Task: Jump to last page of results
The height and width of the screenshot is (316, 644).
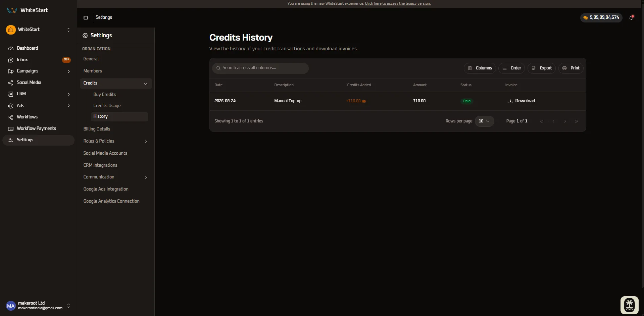Action: 577,121
